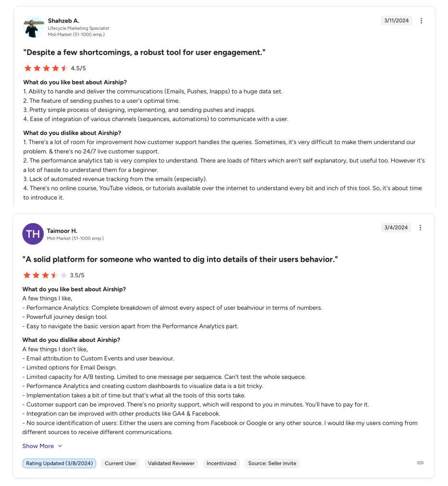Click the chevron next to Show More

tap(60, 446)
